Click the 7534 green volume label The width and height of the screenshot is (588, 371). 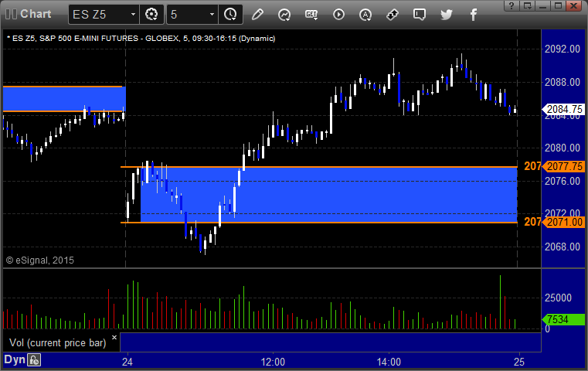563,320
